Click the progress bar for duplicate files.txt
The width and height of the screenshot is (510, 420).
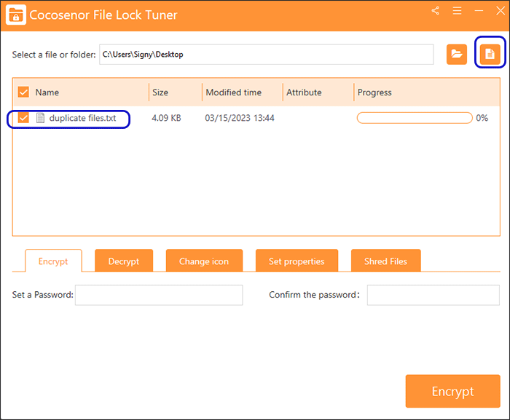(x=415, y=118)
